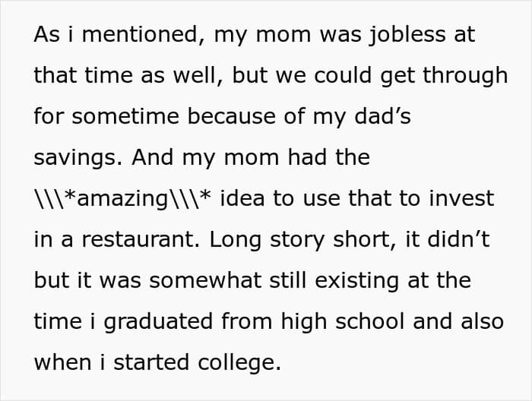532x401 pixels.
Task: Click the word "savings" in the text
Action: [x=77, y=158]
